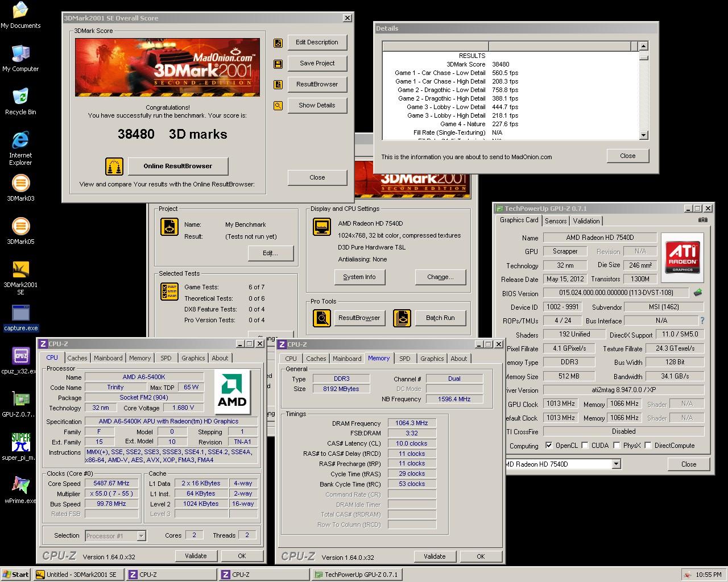Open the Start menu
Screen dimensions: 728x582
point(16,575)
